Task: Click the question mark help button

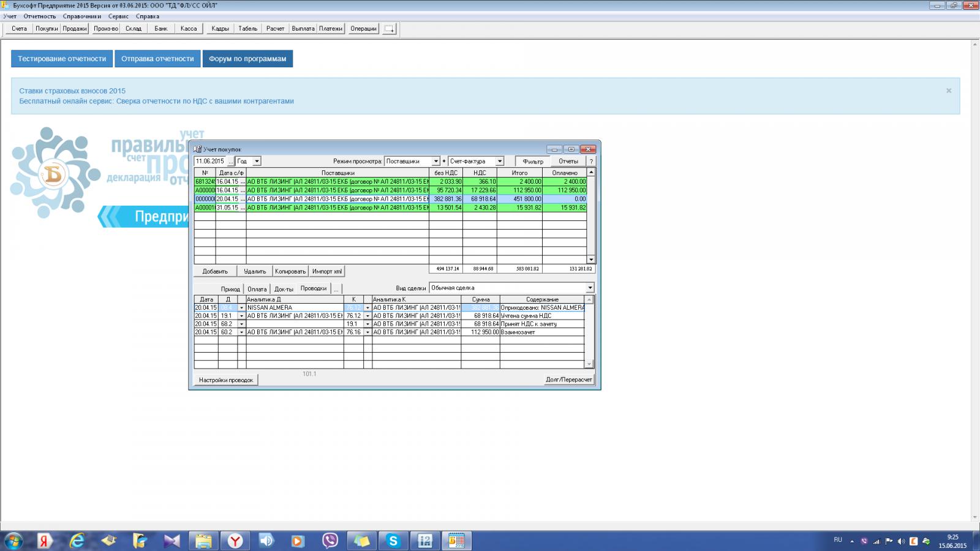Action: click(x=591, y=162)
